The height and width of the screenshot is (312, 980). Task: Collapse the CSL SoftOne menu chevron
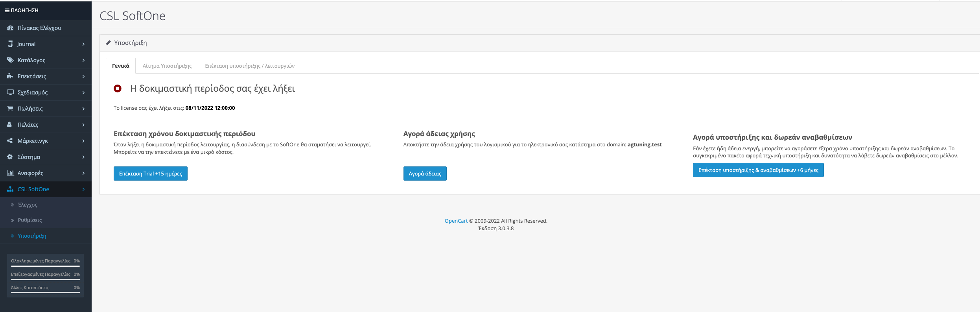tap(83, 189)
